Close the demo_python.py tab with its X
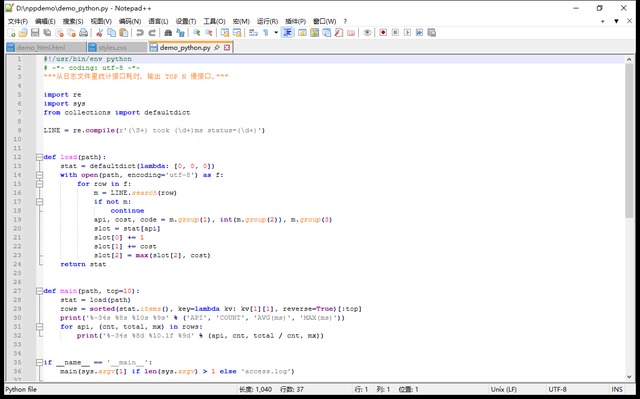640x399 pixels. (227, 48)
